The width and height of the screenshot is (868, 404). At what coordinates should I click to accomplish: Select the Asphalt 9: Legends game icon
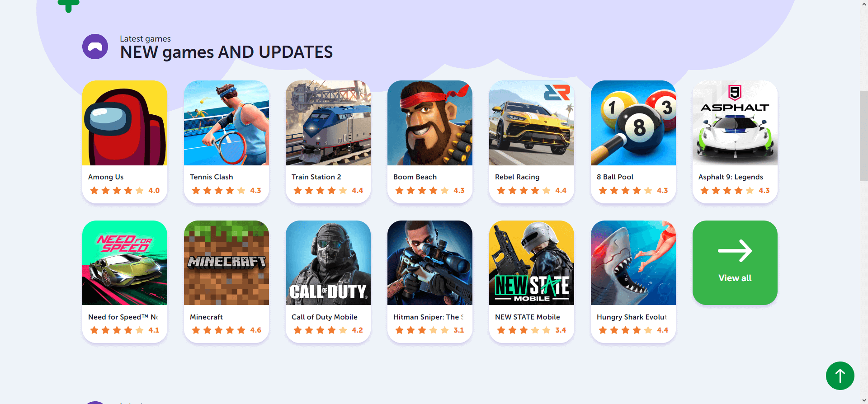[735, 123]
